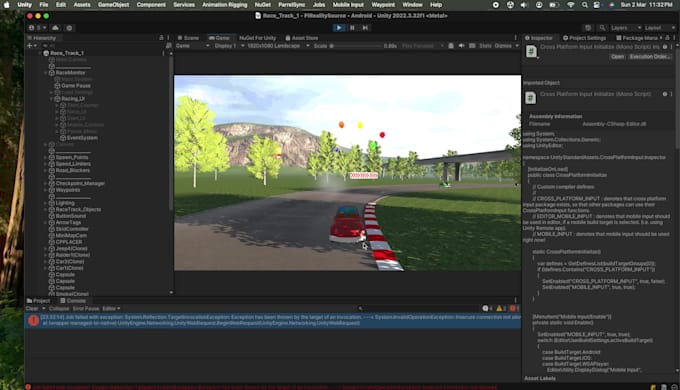
Task: Open the Play Focused dropdown
Action: [x=422, y=46]
